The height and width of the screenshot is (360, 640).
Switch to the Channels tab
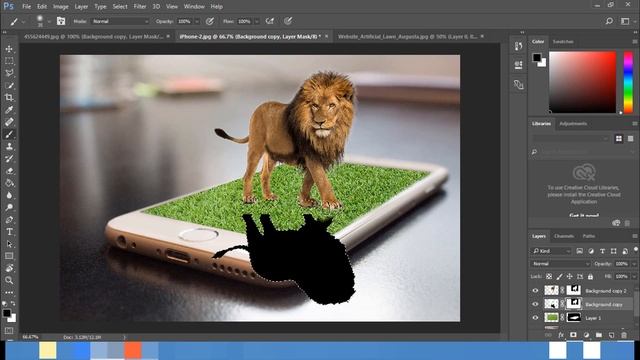[564, 236]
